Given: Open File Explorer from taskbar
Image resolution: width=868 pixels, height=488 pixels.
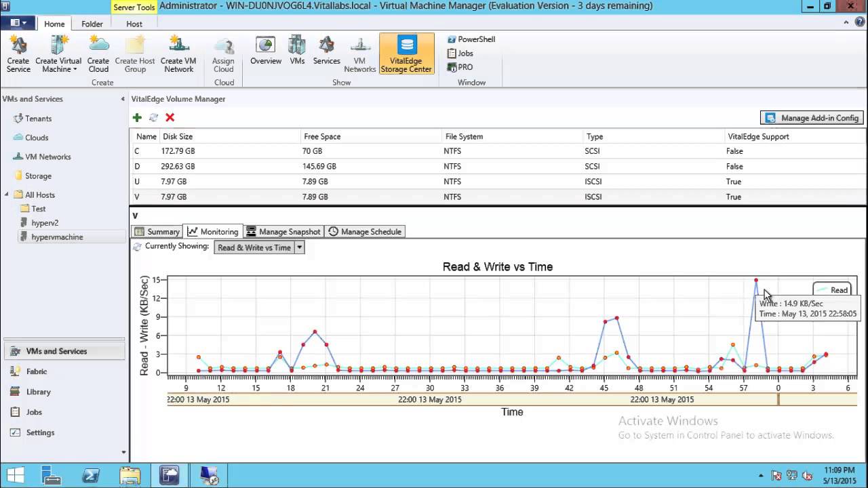Looking at the screenshot, I should (x=130, y=475).
